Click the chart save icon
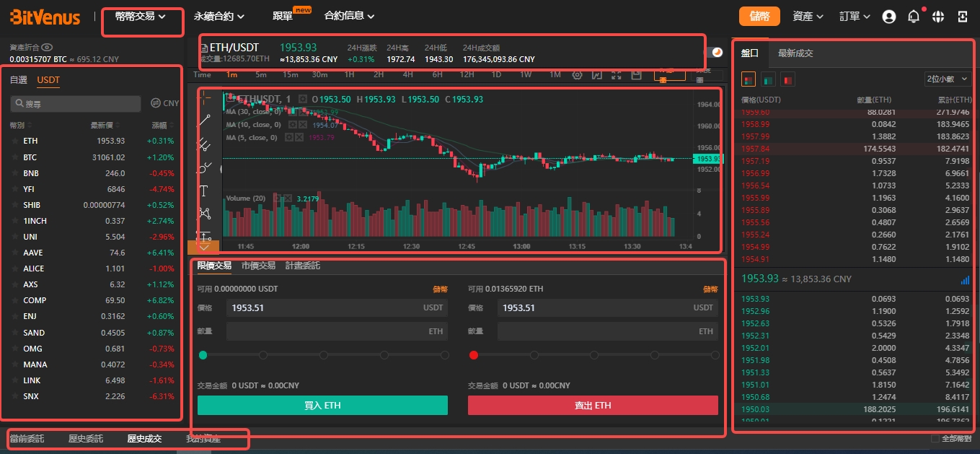This screenshot has width=980, height=454. (635, 74)
